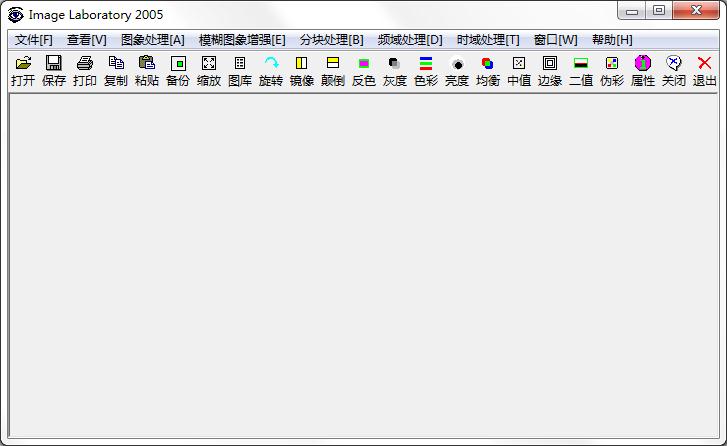Select the 旋转 (Rotate) tool icon

coord(271,63)
